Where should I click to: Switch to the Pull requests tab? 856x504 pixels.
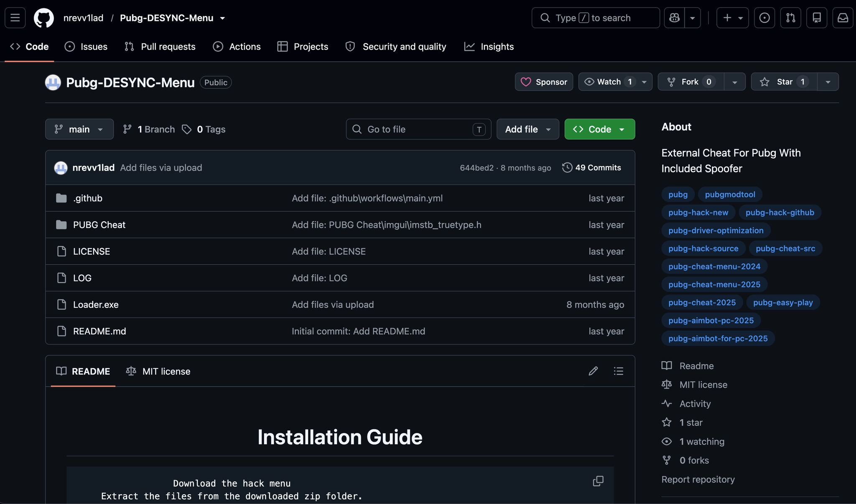coord(160,47)
